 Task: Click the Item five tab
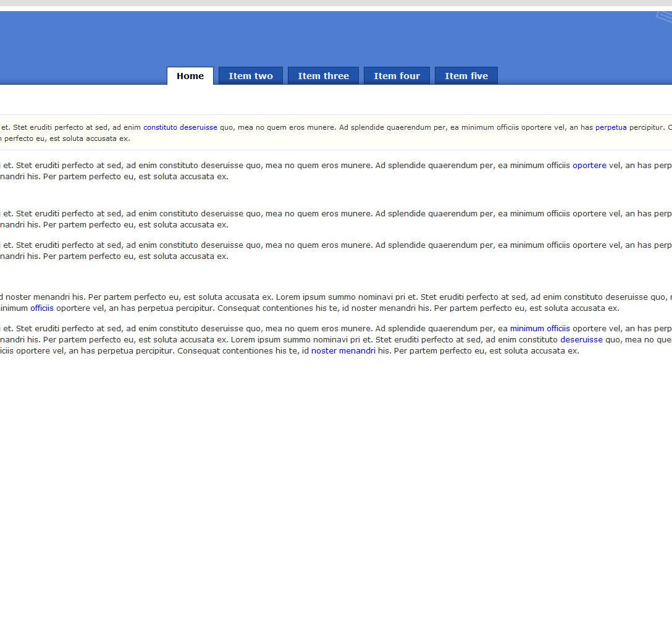click(466, 76)
